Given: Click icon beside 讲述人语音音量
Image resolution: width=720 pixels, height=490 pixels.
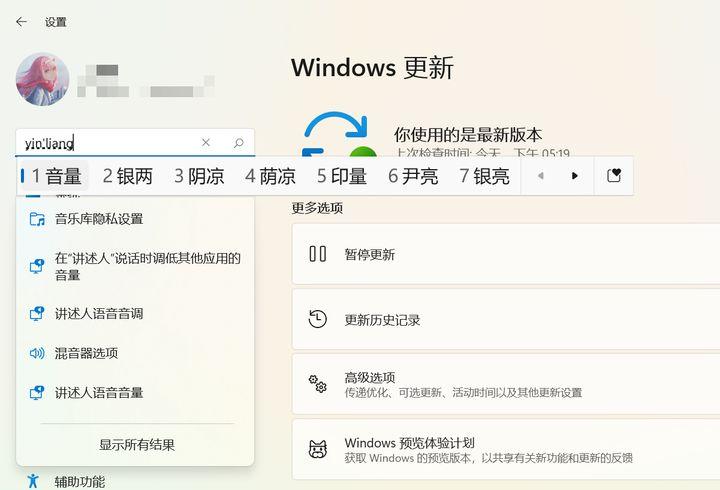Looking at the screenshot, I should (37, 393).
